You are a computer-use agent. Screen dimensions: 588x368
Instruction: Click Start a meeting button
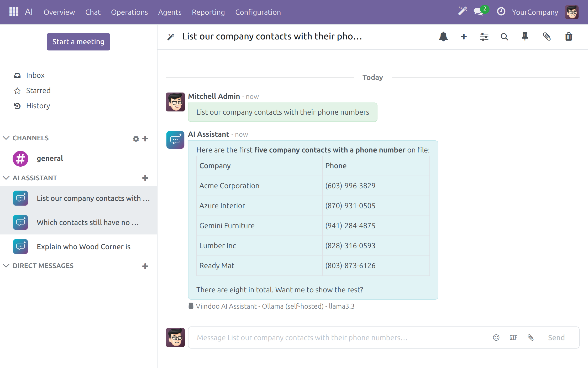click(x=78, y=42)
